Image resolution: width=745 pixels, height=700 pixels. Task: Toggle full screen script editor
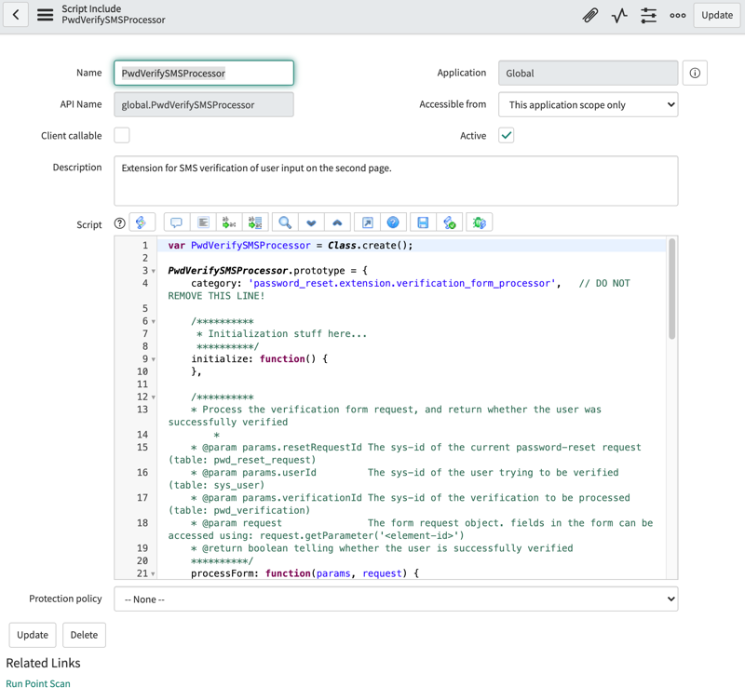coord(367,222)
